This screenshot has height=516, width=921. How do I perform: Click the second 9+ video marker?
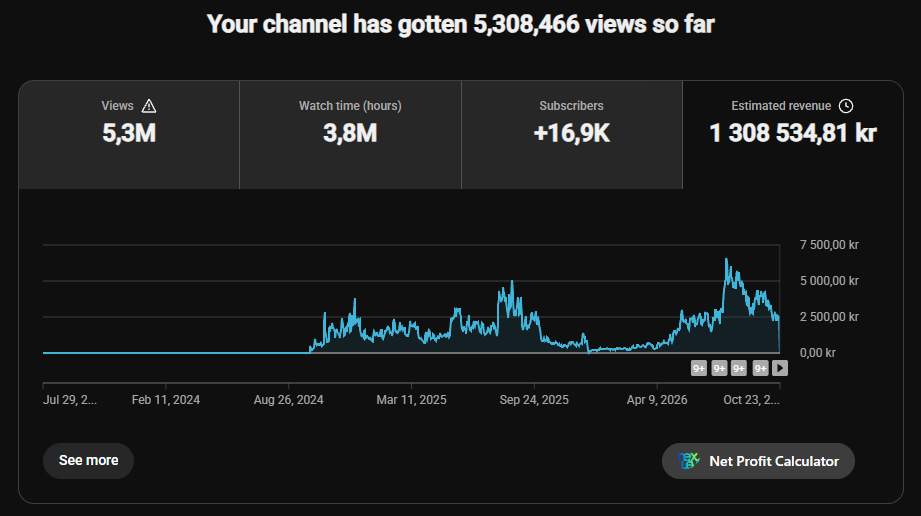(x=719, y=368)
